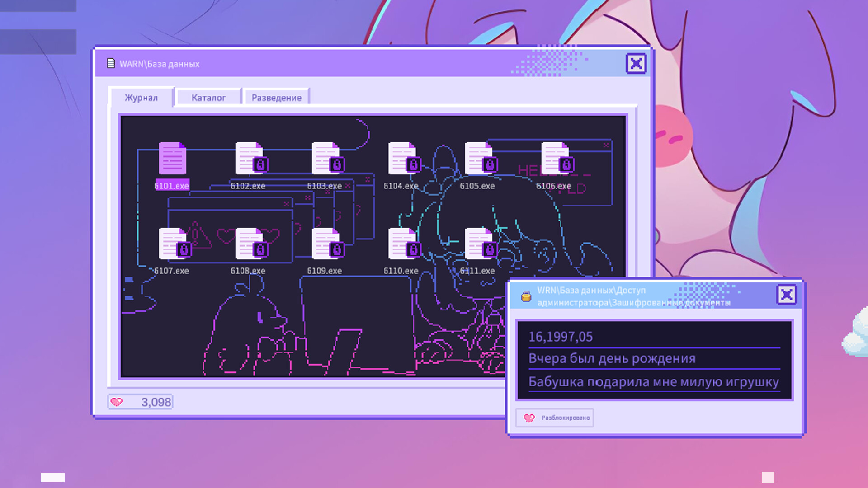Click the 6108.exe locked file icon
The height and width of the screenshot is (488, 868).
249,244
